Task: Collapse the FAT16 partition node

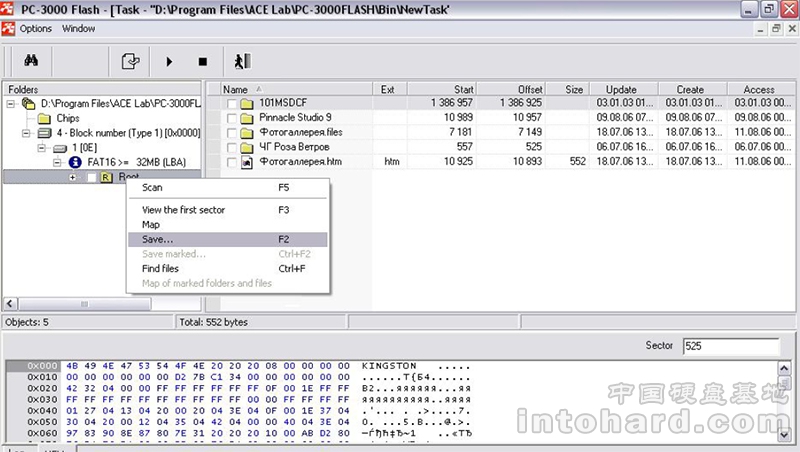Action: click(x=57, y=162)
